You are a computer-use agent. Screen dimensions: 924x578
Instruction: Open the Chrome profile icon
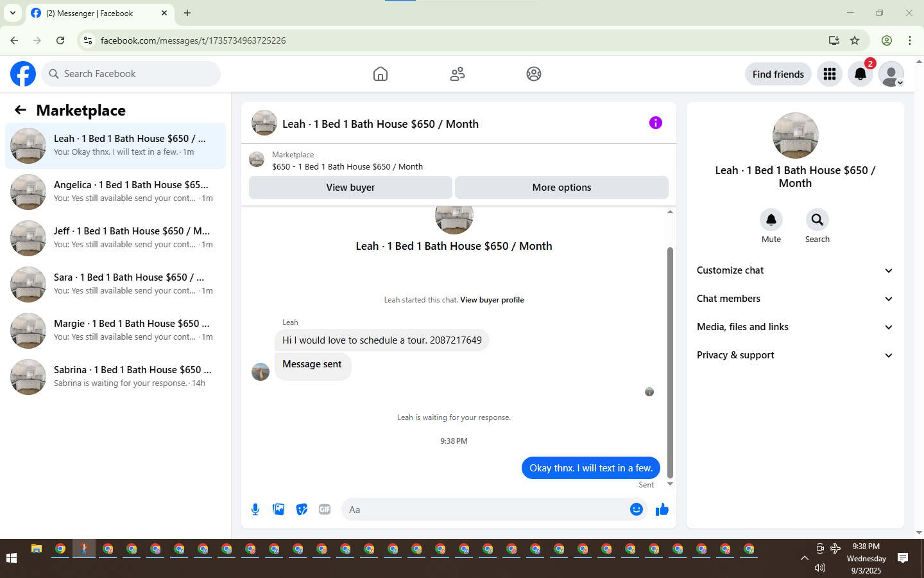click(887, 40)
